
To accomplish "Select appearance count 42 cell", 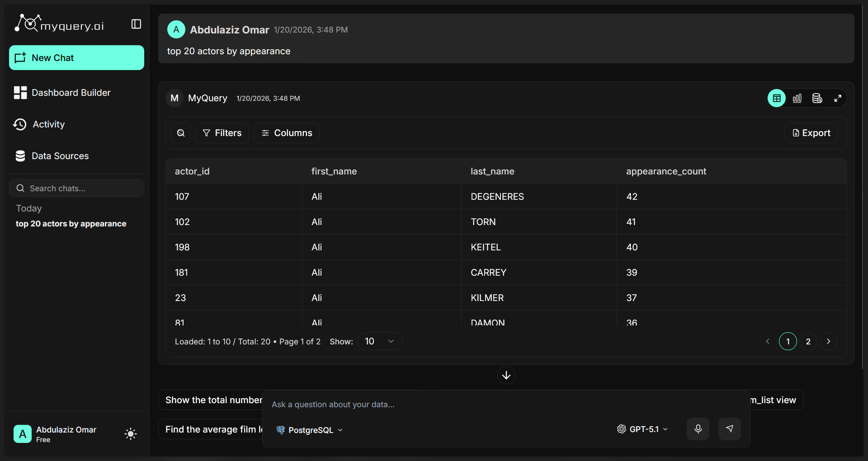I will pos(731,197).
